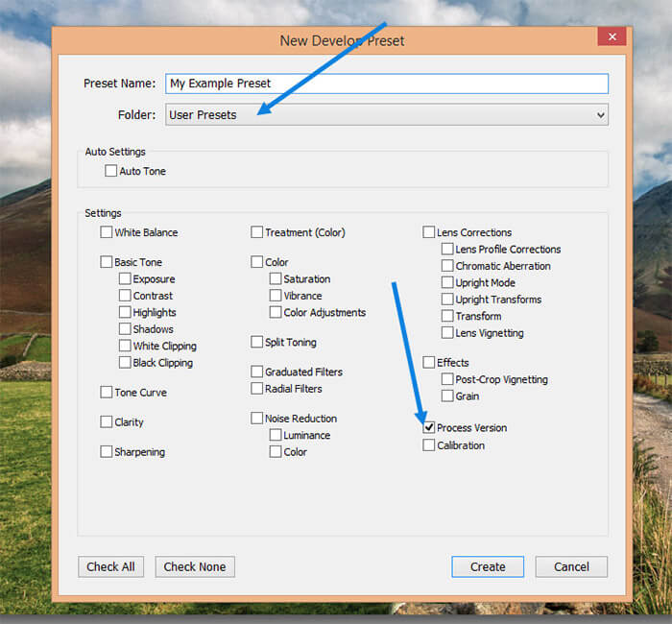Image resolution: width=672 pixels, height=624 pixels.
Task: Click the Preset Name input field
Action: pos(387,84)
